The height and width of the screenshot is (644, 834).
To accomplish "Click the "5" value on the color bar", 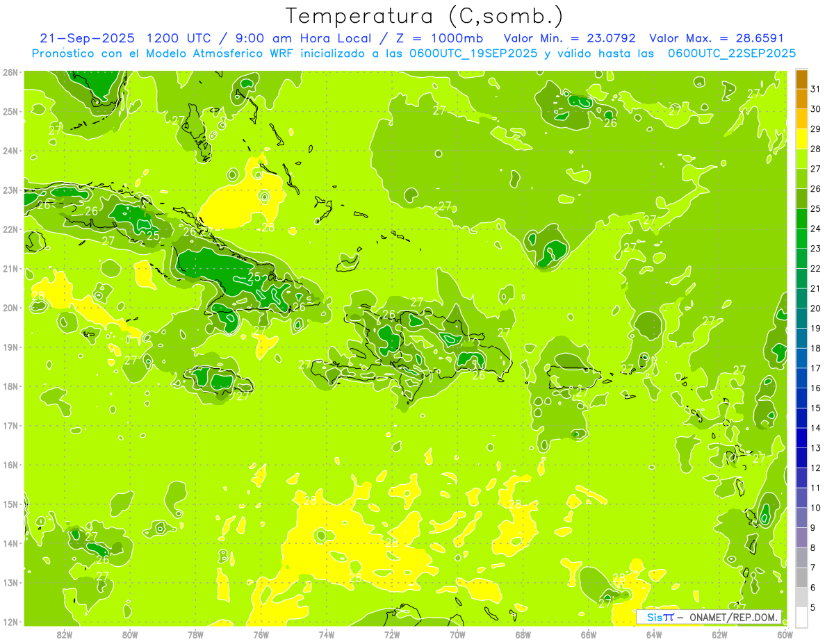I will pos(813,608).
